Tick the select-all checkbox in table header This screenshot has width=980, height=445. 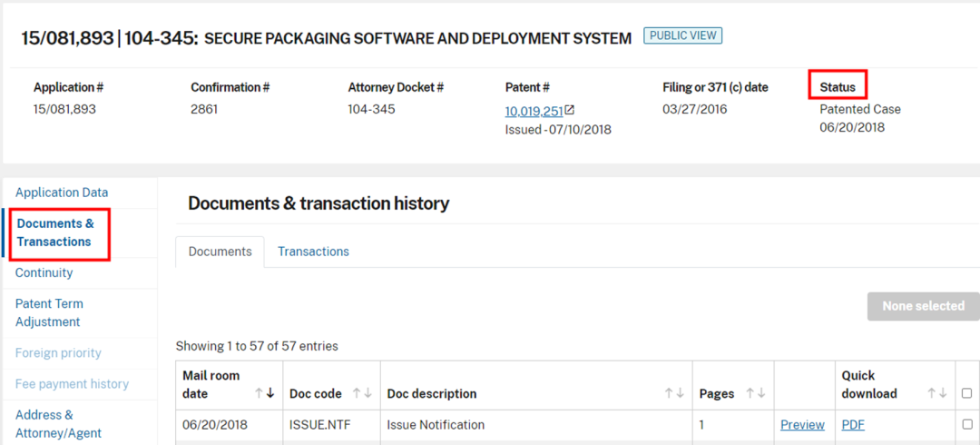[x=966, y=393]
